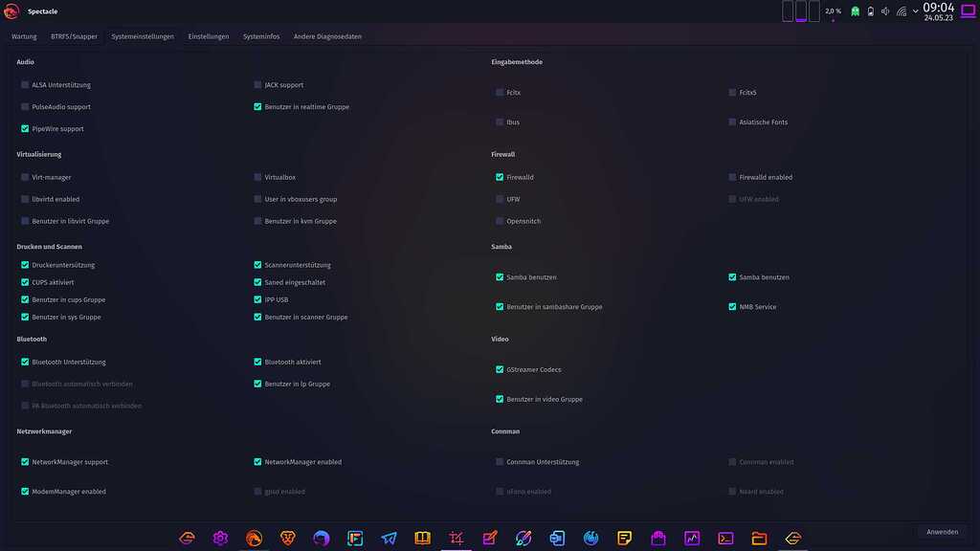
Task: Enable the Fcitx5 input method checkbox
Action: pyautogui.click(x=733, y=92)
